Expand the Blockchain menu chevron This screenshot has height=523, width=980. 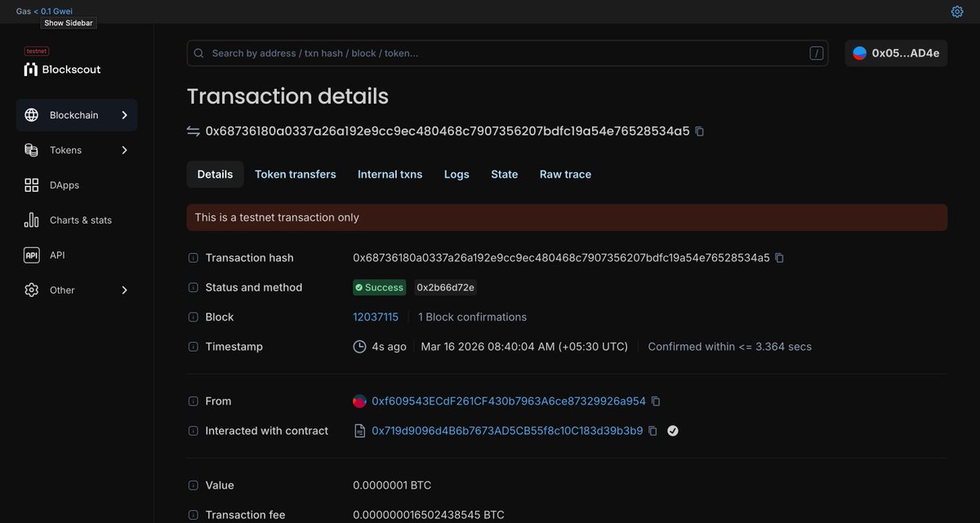124,115
